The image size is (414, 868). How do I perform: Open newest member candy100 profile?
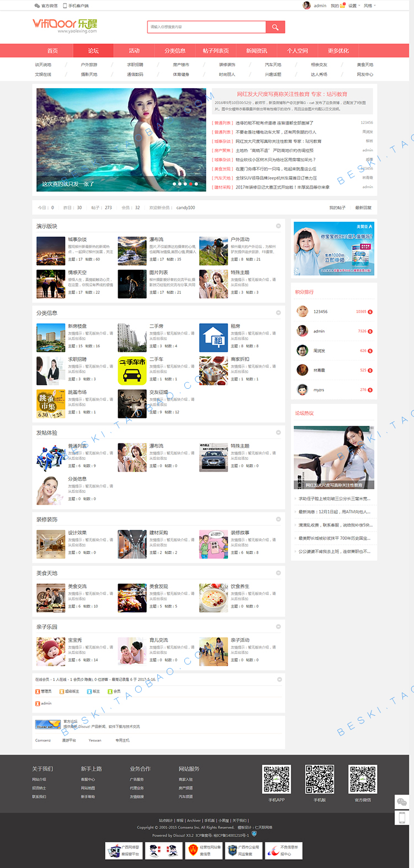pos(185,208)
